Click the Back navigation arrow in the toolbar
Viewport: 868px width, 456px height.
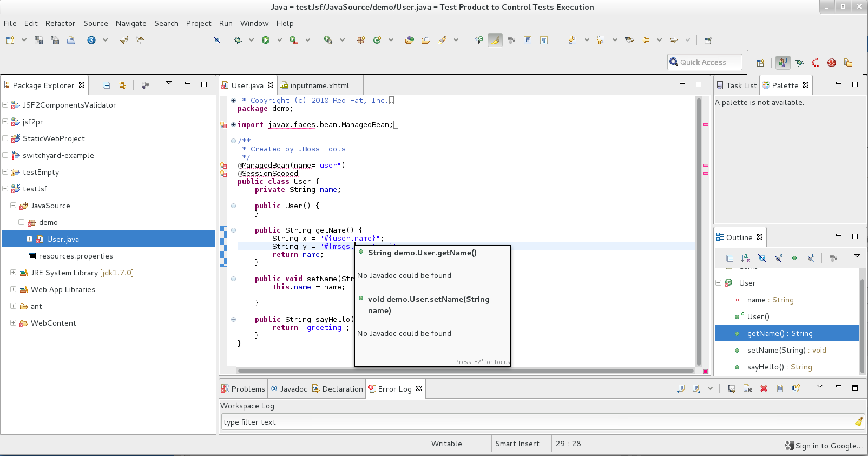coord(646,40)
